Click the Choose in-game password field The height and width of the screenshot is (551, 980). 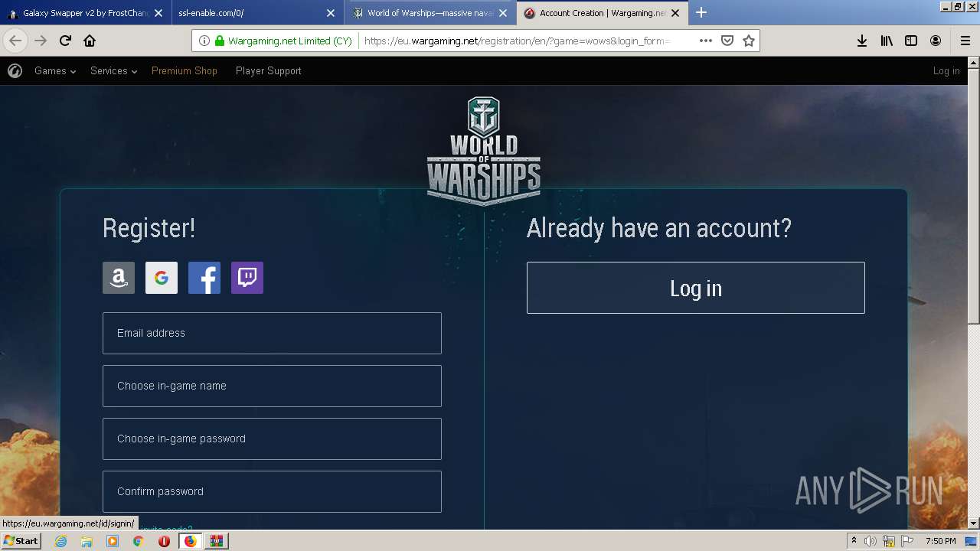pos(272,439)
